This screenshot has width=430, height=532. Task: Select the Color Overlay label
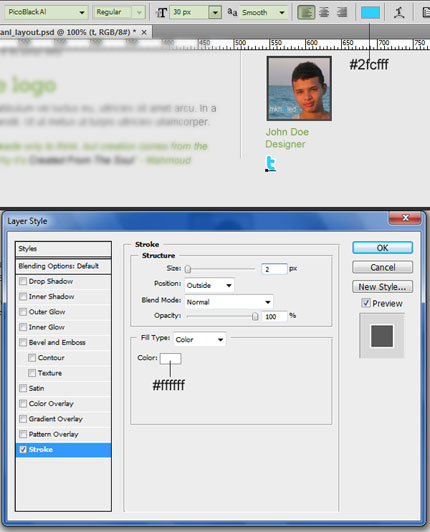tap(51, 403)
